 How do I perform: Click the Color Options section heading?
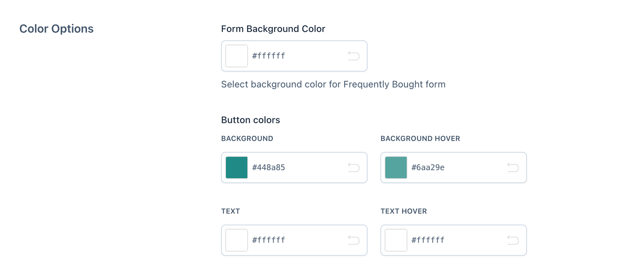(56, 29)
